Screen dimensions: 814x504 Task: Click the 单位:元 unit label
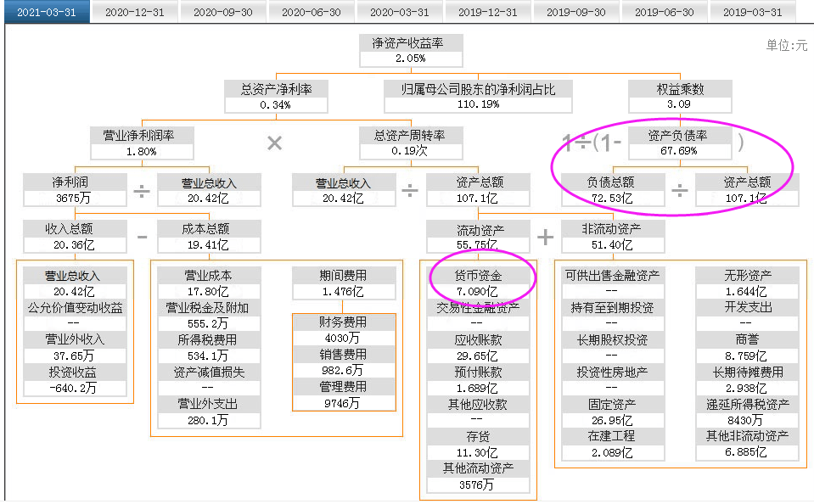(787, 46)
